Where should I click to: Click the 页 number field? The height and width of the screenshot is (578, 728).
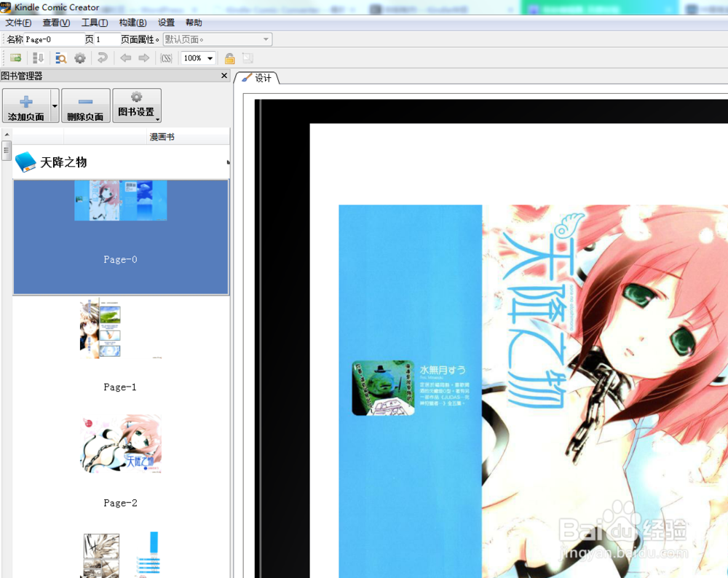click(106, 39)
